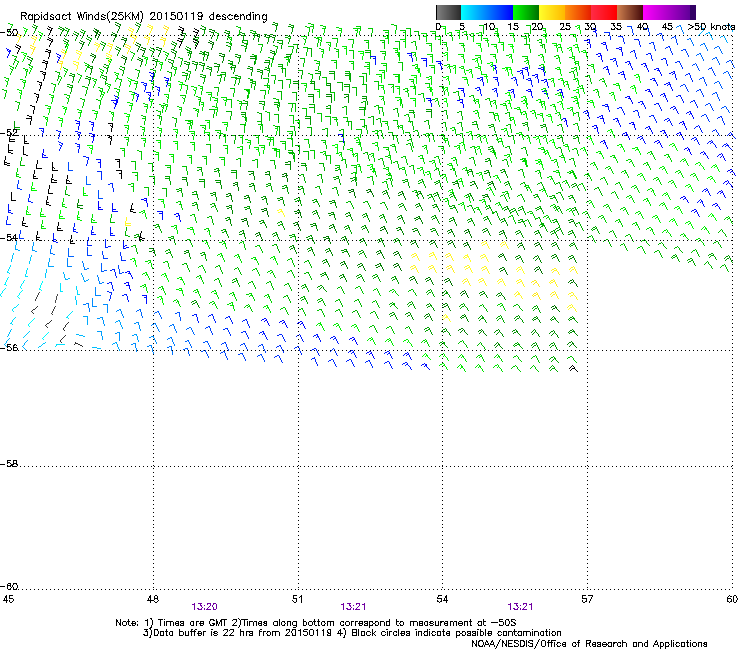Click the 54 longitude axis label
The height and width of the screenshot is (650, 740).
(x=442, y=599)
